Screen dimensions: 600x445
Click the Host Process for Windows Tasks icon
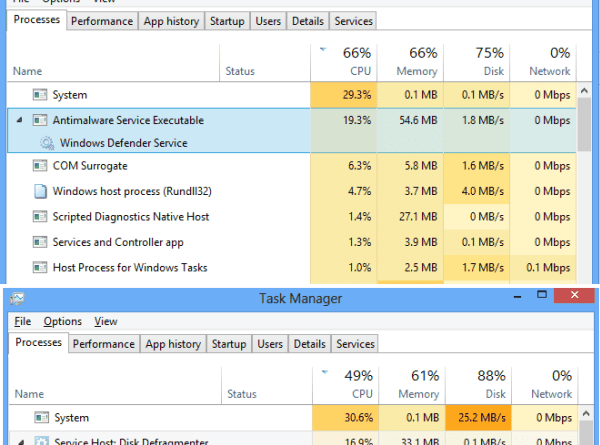(x=40, y=267)
